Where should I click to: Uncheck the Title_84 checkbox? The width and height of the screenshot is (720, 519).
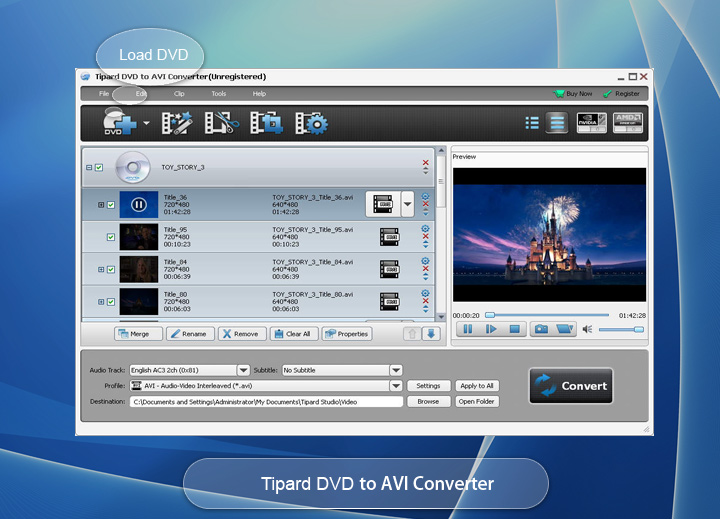(111, 270)
